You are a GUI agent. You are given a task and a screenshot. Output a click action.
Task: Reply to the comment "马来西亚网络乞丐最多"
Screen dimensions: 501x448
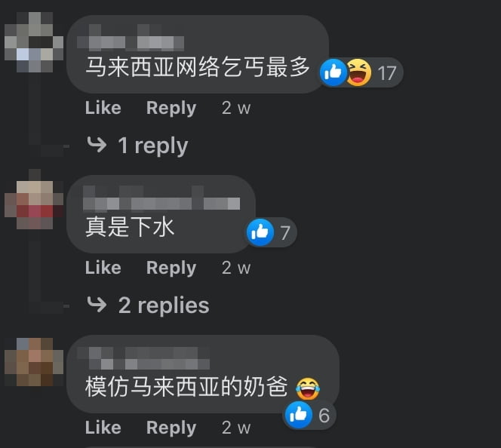click(x=171, y=109)
